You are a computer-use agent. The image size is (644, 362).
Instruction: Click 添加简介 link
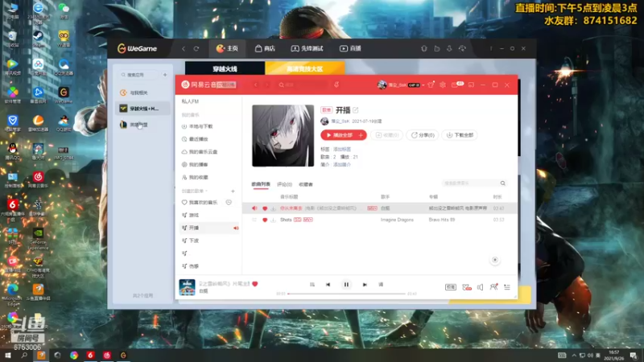pyautogui.click(x=341, y=165)
